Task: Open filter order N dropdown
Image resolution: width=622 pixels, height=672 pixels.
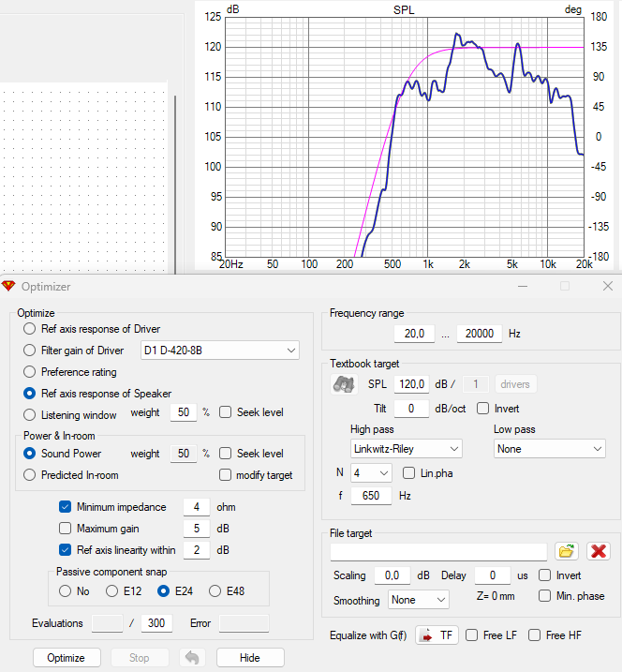Action: click(371, 472)
